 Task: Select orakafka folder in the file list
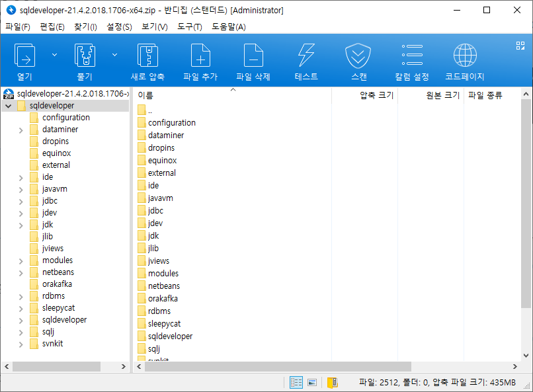(x=158, y=298)
